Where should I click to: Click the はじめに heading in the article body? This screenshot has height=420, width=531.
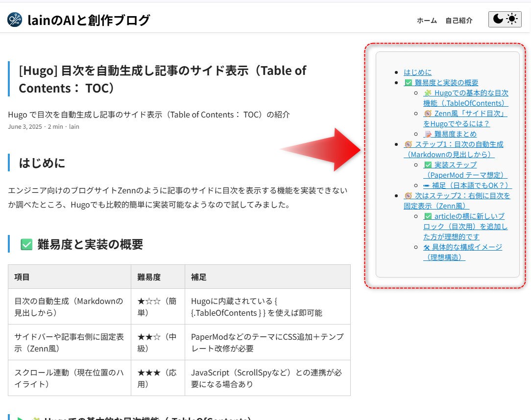tap(42, 163)
